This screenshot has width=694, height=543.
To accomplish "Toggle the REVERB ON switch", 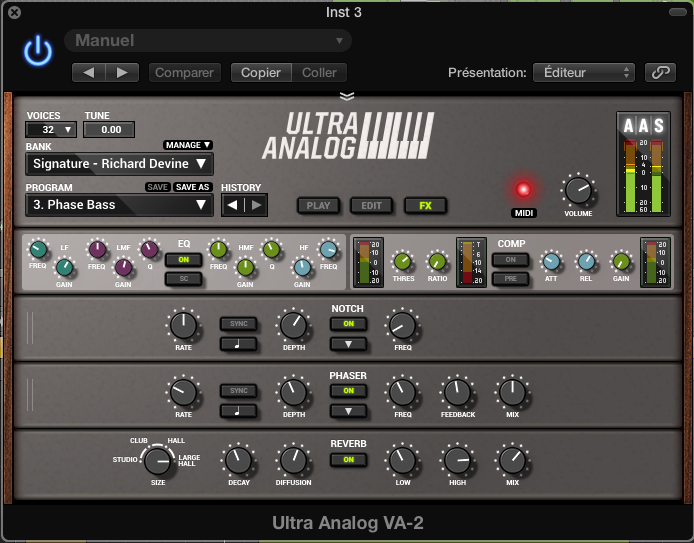I will pyautogui.click(x=348, y=460).
